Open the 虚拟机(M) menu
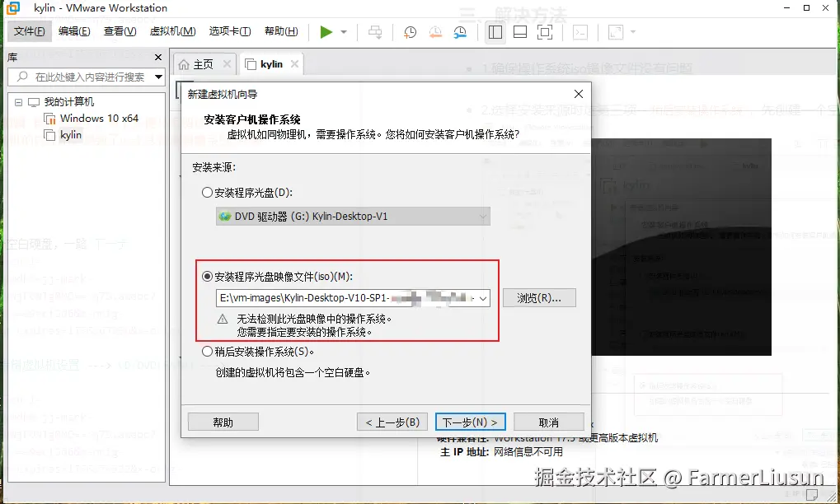840x504 pixels. (172, 31)
